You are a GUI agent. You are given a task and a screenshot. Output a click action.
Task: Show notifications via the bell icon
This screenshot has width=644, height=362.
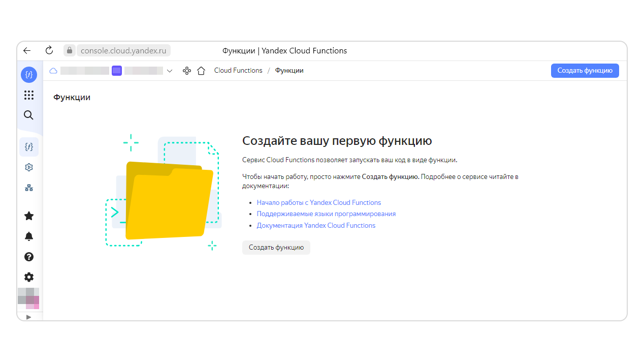coord(29,236)
